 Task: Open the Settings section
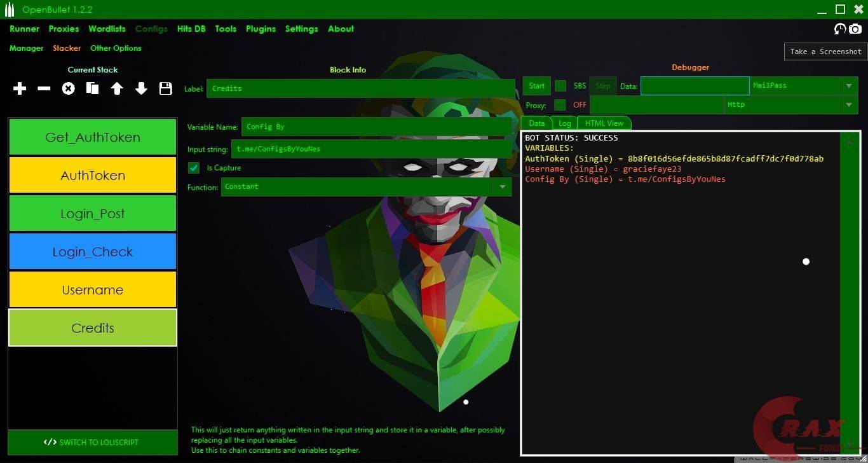tap(301, 29)
